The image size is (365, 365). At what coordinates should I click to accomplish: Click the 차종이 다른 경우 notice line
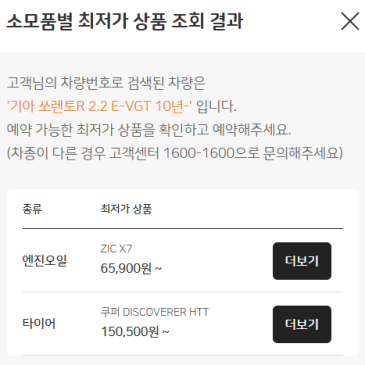175,153
